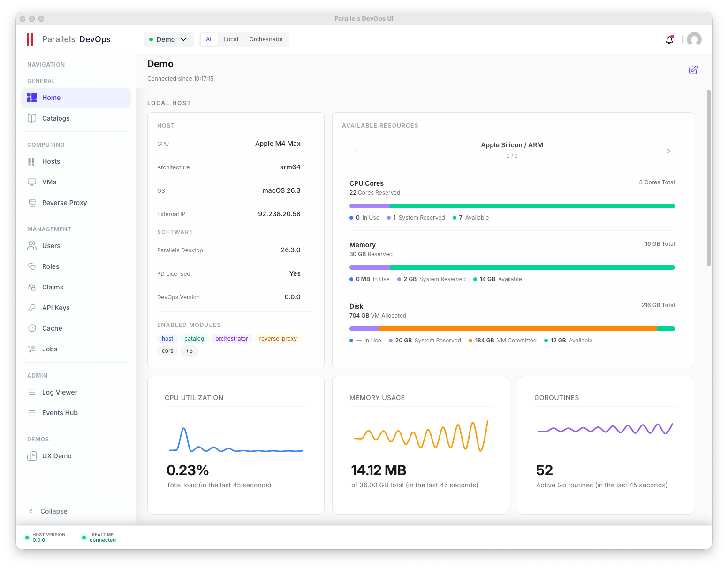Show the Jobs page
Image resolution: width=728 pixels, height=569 pixels.
[76, 349]
